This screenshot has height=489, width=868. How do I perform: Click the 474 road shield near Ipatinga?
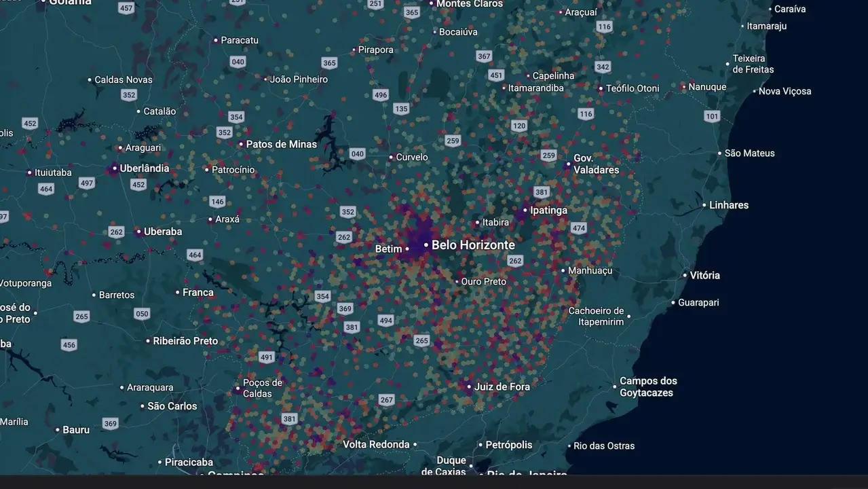(x=578, y=228)
